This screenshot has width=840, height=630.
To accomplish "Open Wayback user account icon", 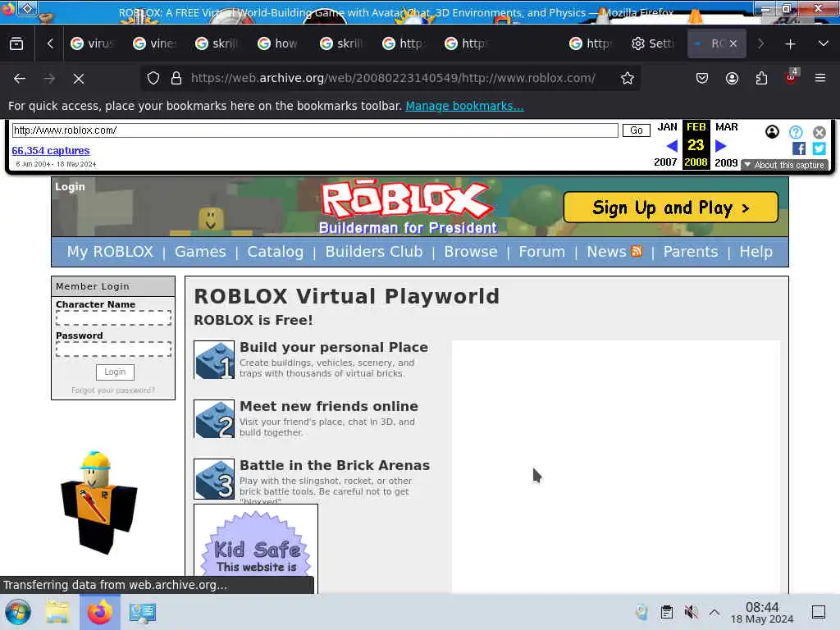I will click(772, 132).
